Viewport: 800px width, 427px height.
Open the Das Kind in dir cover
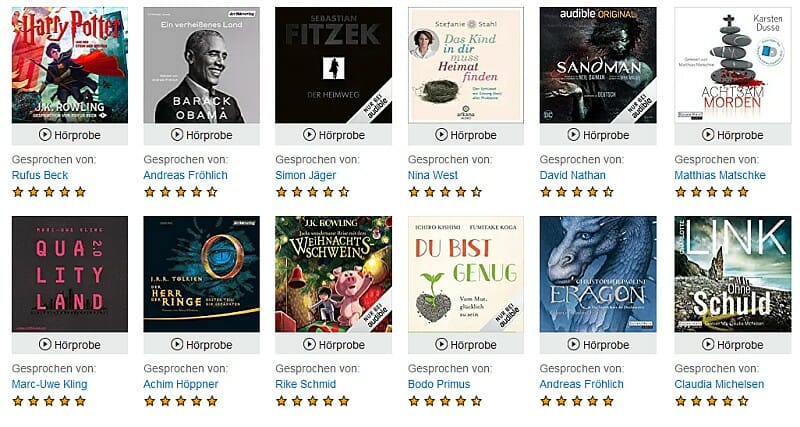466,65
